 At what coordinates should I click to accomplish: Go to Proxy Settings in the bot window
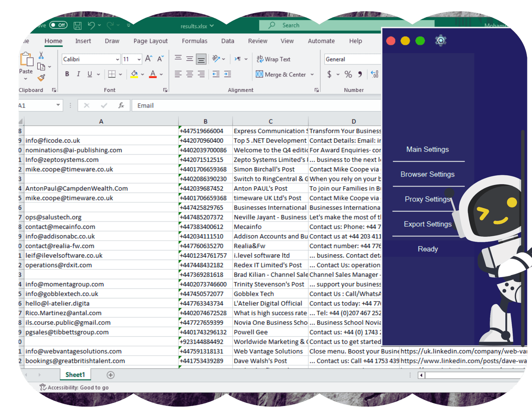point(428,199)
